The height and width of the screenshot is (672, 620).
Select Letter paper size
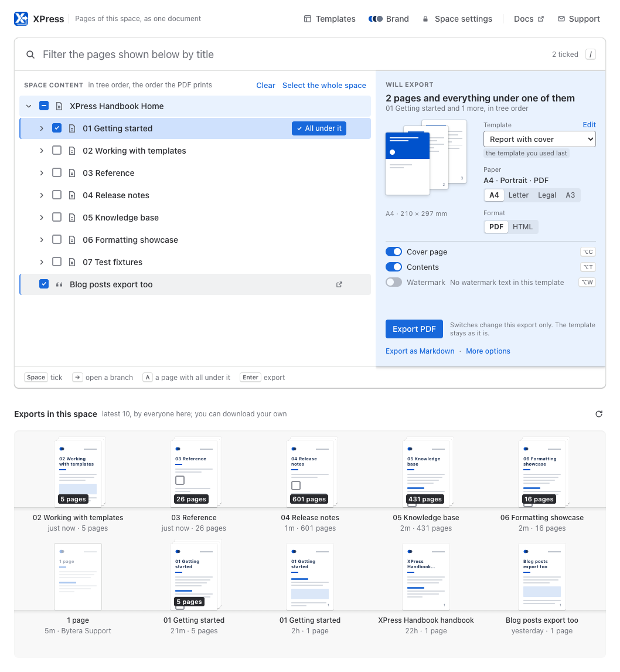[519, 195]
